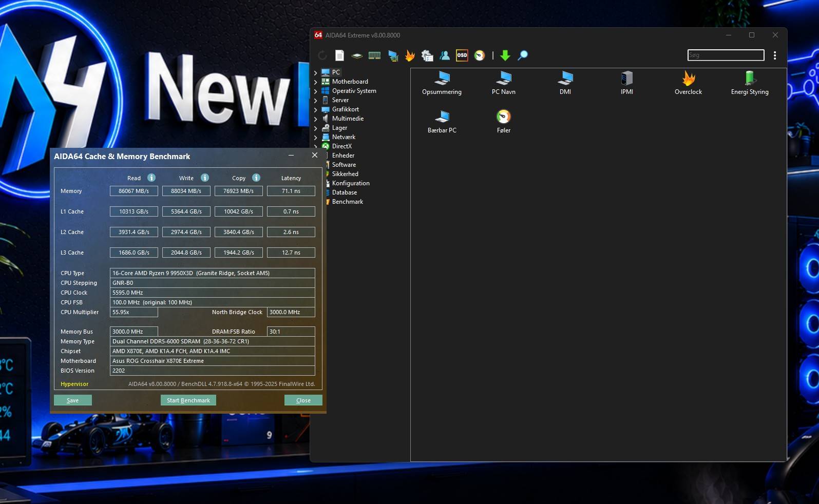Image resolution: width=819 pixels, height=504 pixels.
Task: Open the OSD panel toolbar icon
Action: [462, 55]
